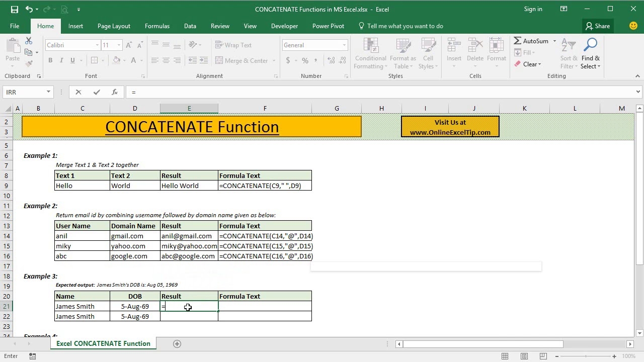Cancel formula entry with the X icon
This screenshot has width=644, height=362.
point(78,92)
